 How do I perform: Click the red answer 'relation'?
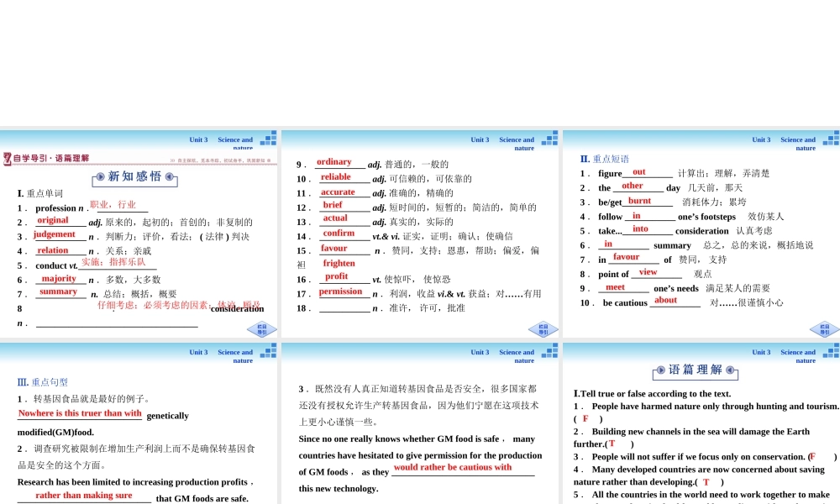pos(52,250)
